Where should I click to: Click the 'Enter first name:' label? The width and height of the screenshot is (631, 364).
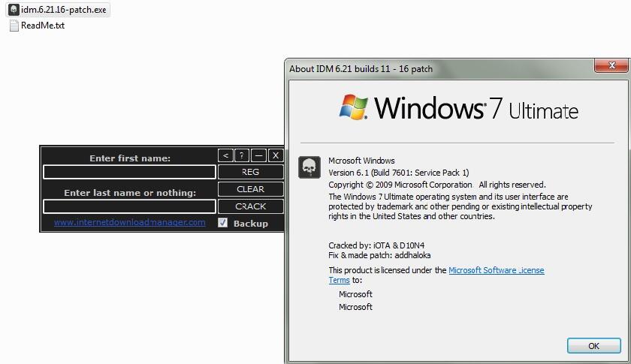pyautogui.click(x=129, y=158)
